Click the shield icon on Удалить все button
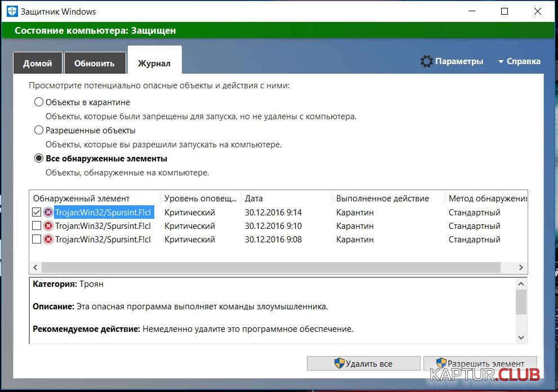This screenshot has height=392, width=558. [x=339, y=363]
